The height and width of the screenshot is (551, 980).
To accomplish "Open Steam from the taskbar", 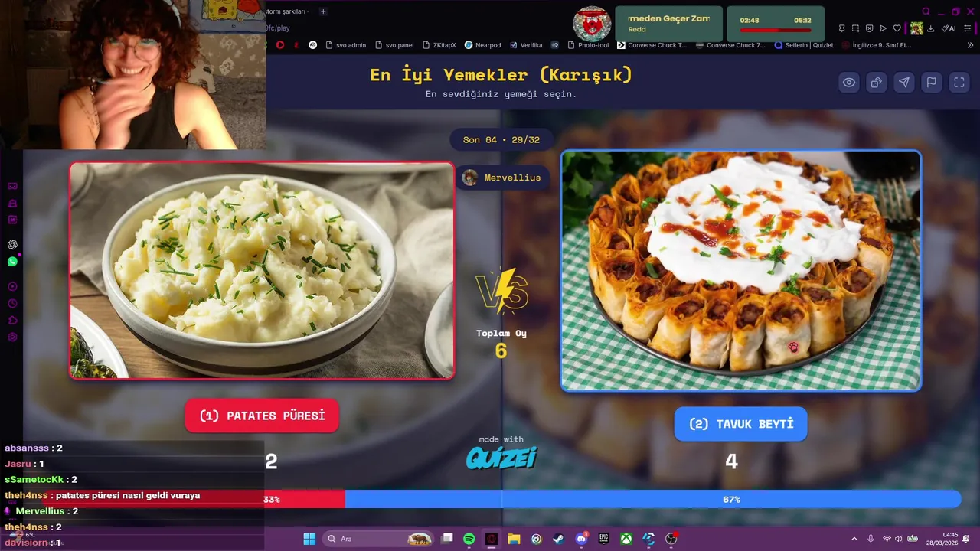I will point(559,539).
